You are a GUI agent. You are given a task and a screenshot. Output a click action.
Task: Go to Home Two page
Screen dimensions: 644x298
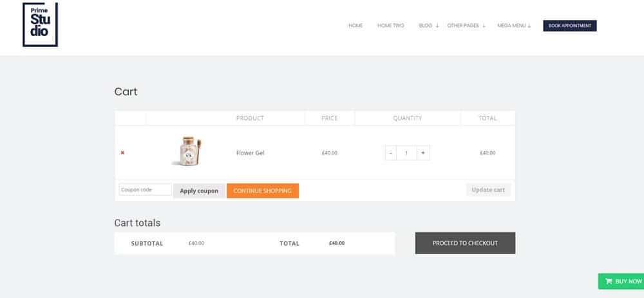[391, 26]
